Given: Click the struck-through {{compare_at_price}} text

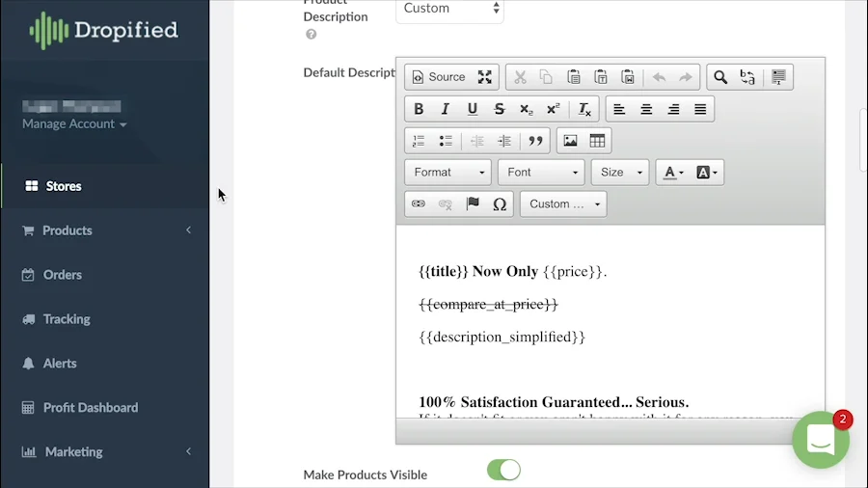Looking at the screenshot, I should pos(488,305).
